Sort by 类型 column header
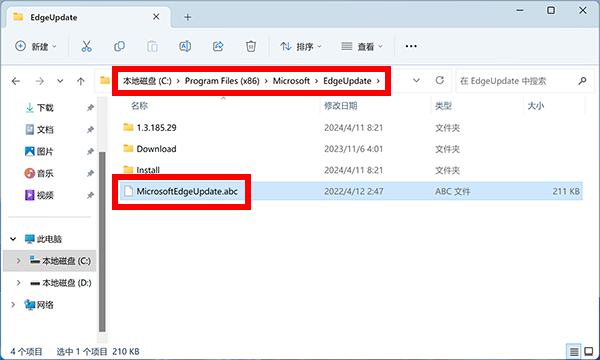 point(443,106)
